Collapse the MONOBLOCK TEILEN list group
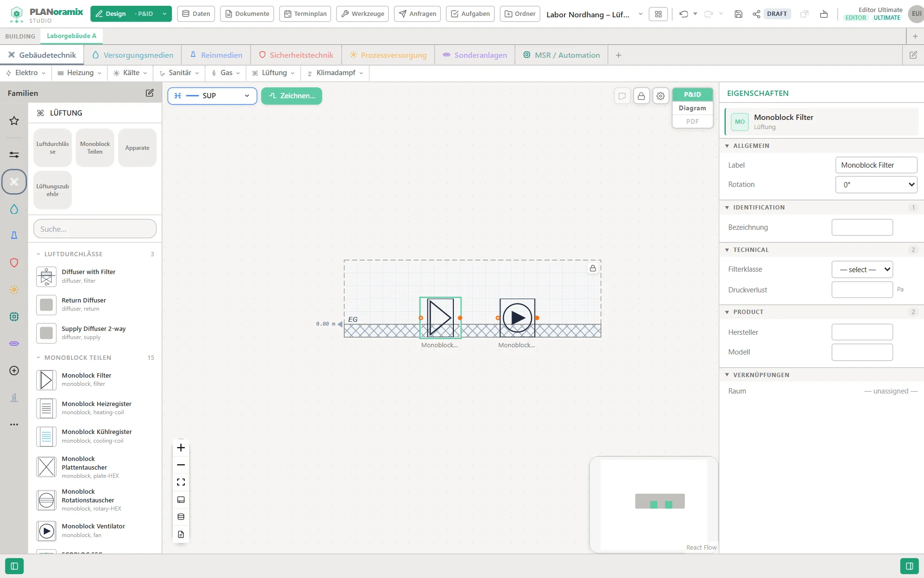This screenshot has height=578, width=924. [38, 357]
